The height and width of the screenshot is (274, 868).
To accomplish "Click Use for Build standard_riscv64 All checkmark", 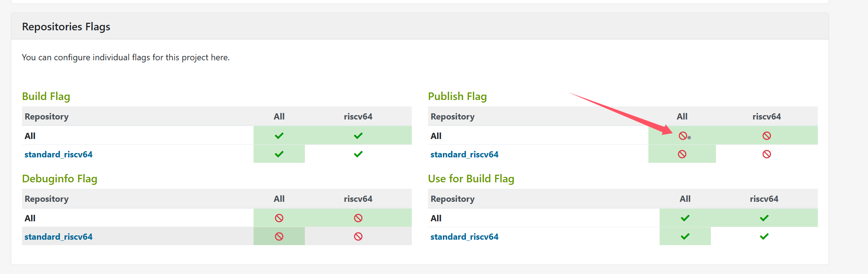I will [x=685, y=236].
